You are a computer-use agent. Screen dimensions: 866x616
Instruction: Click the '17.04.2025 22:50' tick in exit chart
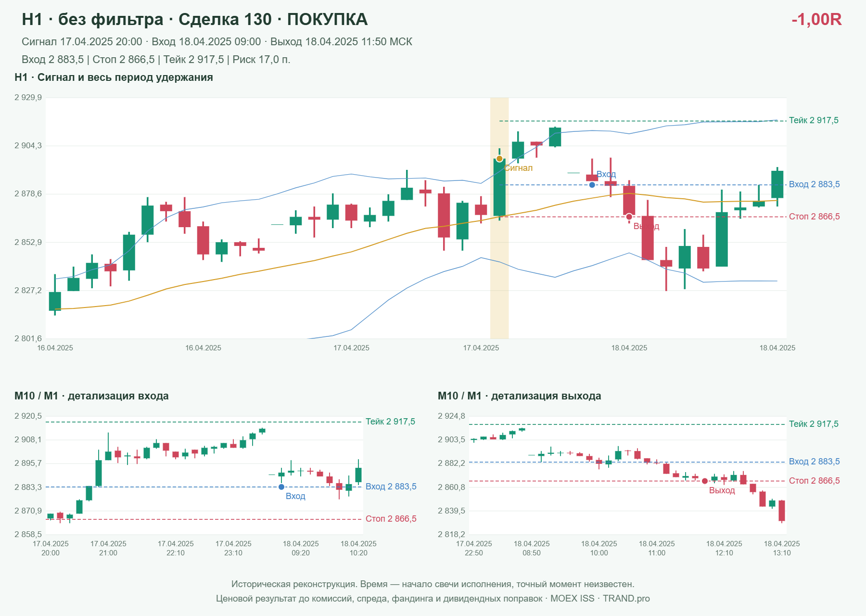pos(474,548)
